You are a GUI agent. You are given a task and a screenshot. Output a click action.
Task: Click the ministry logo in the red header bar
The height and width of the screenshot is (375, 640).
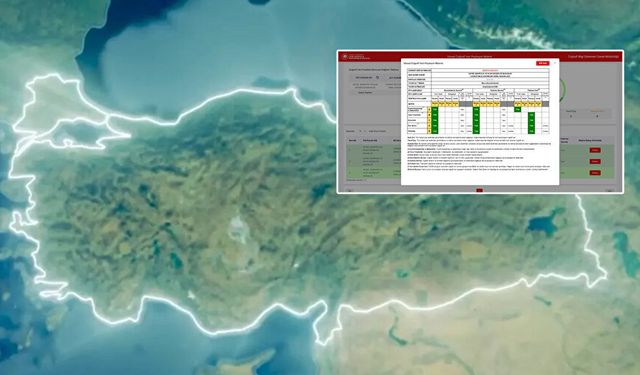click(345, 56)
